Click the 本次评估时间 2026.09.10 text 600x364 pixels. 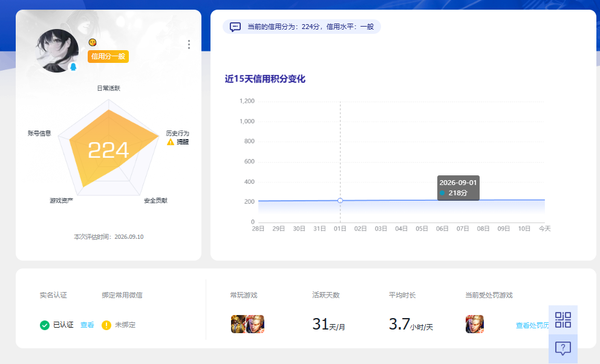109,237
